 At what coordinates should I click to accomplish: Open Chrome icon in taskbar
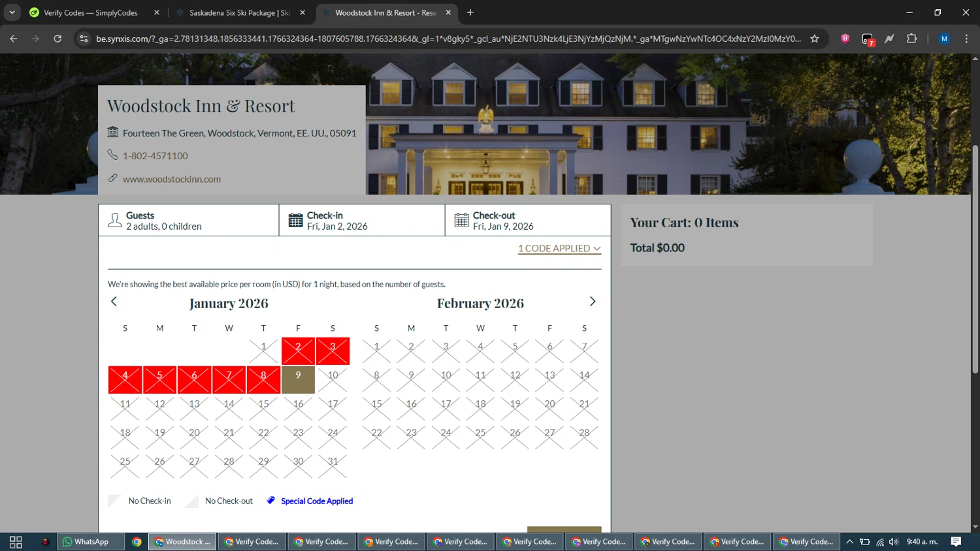pos(137,542)
